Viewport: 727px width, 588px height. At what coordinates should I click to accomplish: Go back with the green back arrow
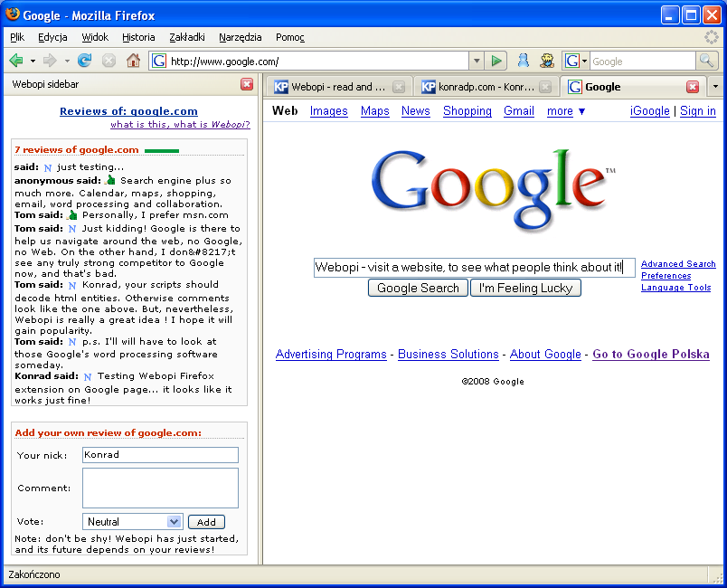(x=16, y=61)
